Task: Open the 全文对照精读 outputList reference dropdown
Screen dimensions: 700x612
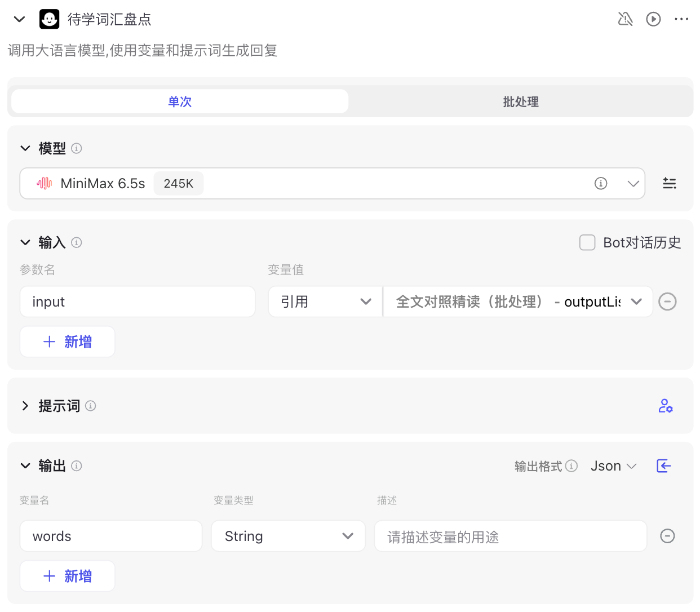Action: 518,301
